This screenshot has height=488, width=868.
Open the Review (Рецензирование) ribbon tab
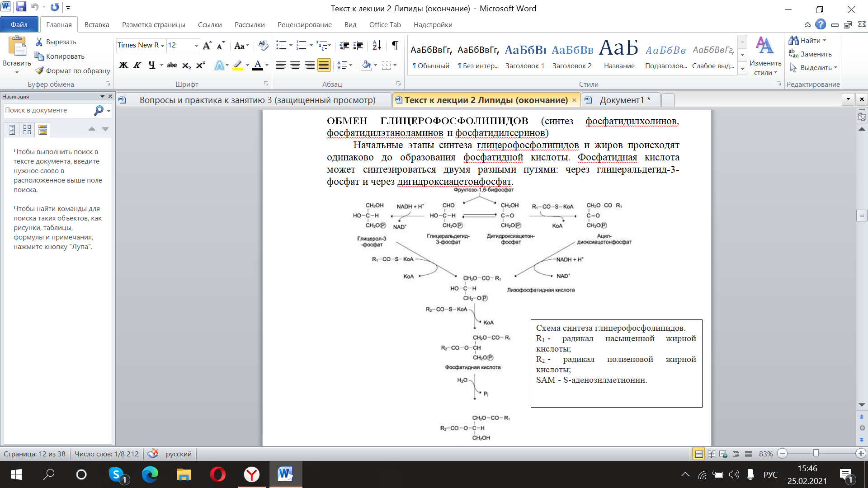tap(305, 24)
